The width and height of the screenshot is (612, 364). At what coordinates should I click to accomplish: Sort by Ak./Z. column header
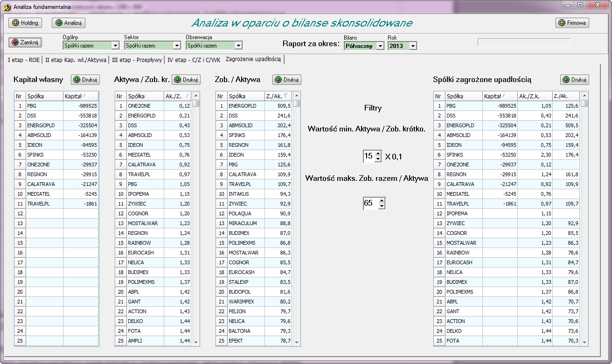[178, 96]
